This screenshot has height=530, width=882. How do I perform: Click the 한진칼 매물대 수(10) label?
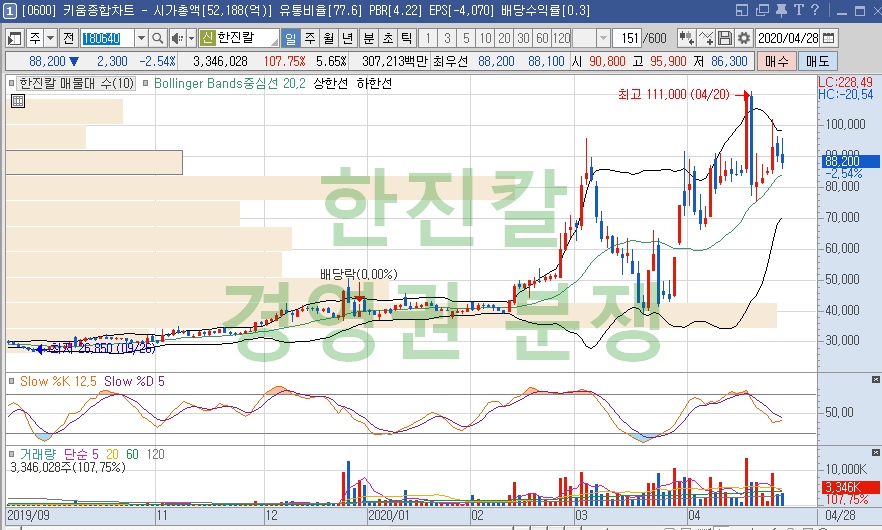point(76,83)
